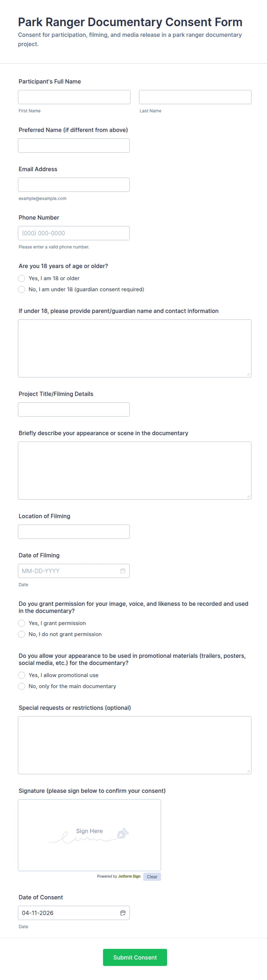Select 'Yes, I allow promotional use'
Screen dimensions: 267x980
(x=22, y=675)
